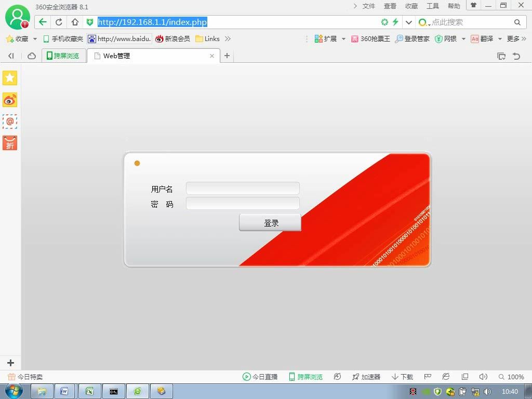The width and height of the screenshot is (532, 399).
Task: Open sidebar favorites star icon
Action: (10, 78)
